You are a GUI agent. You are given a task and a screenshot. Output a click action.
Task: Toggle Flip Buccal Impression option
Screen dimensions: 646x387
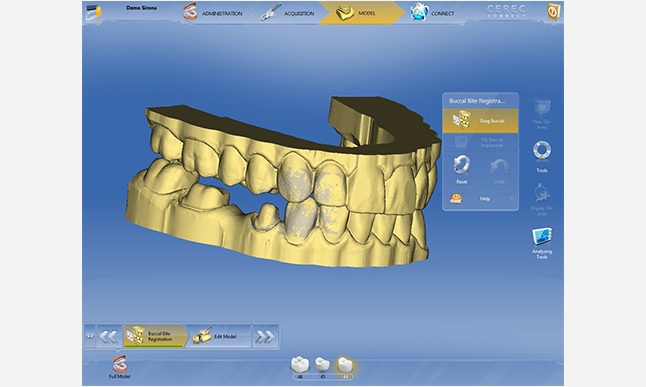pyautogui.click(x=480, y=143)
